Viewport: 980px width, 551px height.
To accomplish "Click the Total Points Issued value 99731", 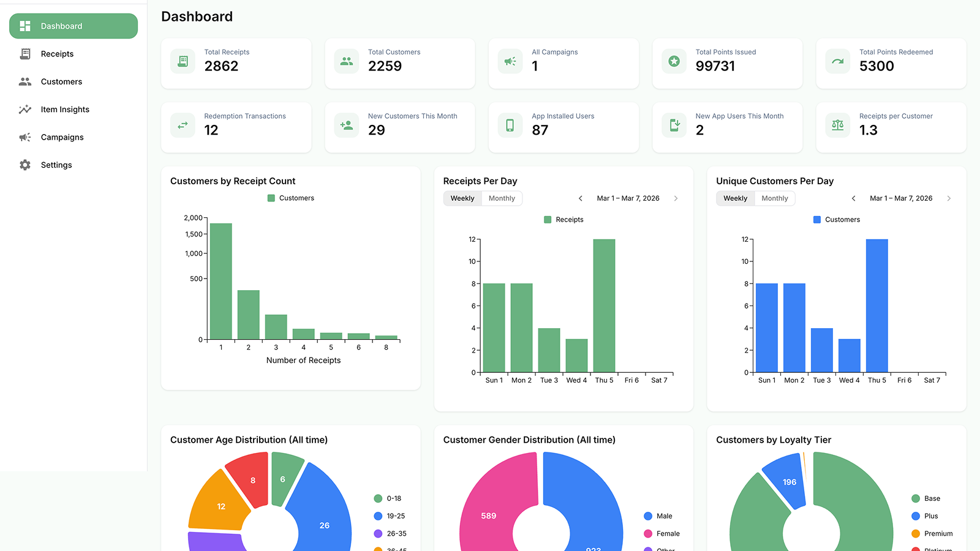I will click(715, 66).
